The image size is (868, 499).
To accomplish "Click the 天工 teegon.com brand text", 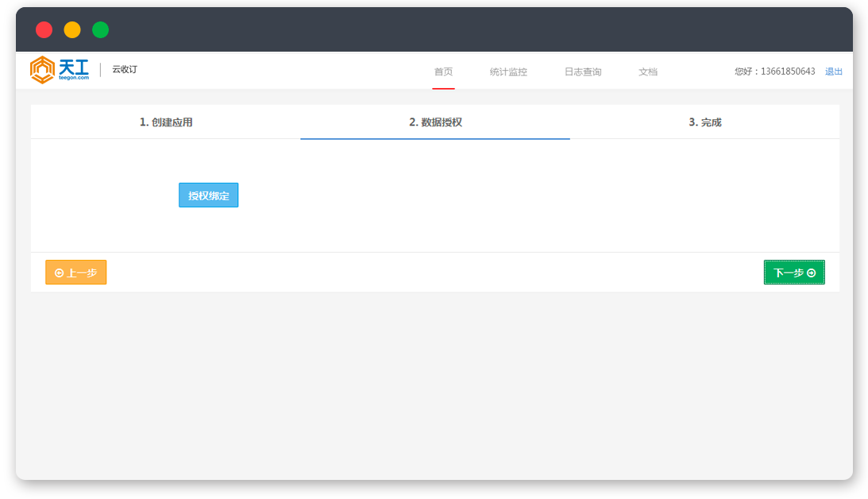I will (73, 70).
